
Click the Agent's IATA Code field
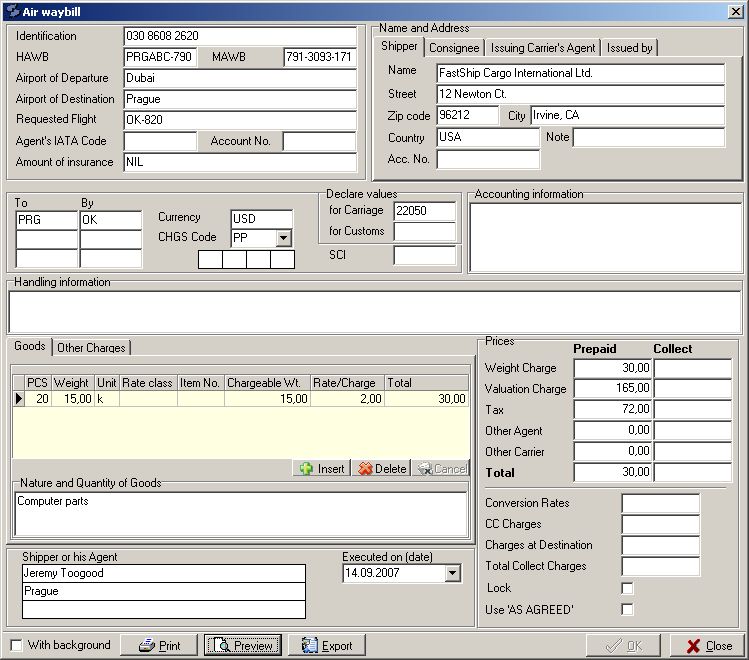160,141
